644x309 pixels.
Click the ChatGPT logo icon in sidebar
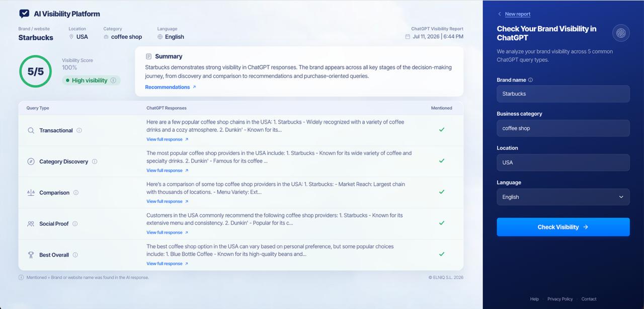point(621,33)
